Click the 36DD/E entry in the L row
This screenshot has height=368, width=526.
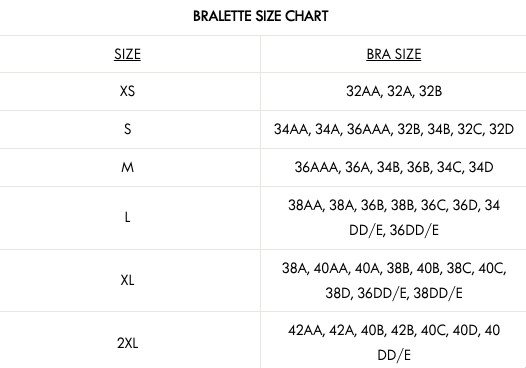414,230
